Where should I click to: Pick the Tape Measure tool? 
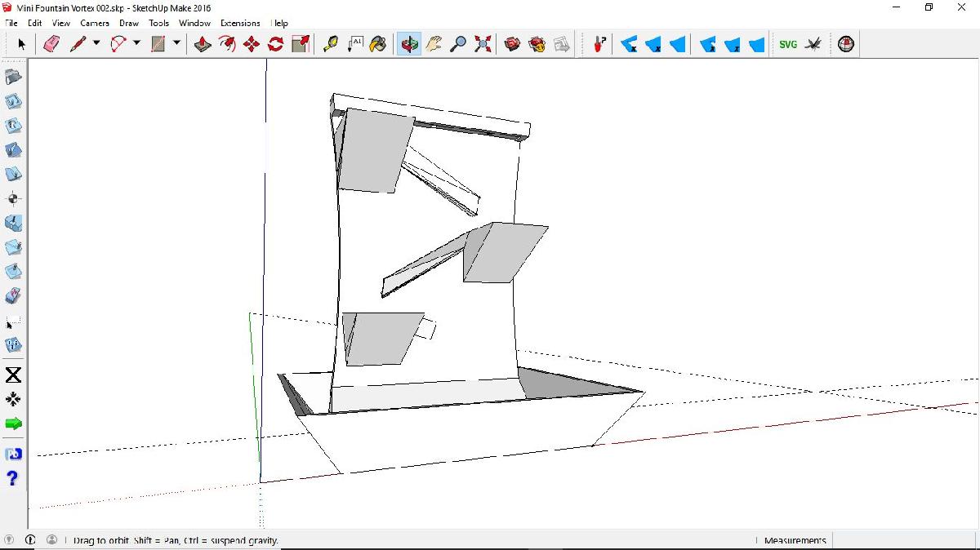click(330, 44)
